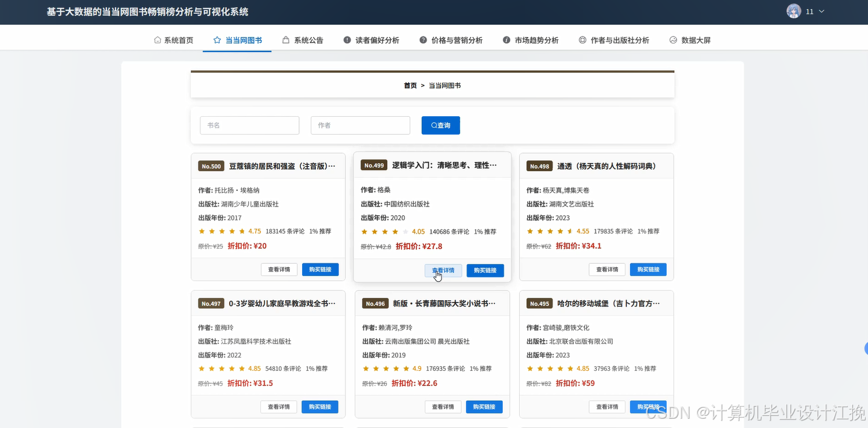Click the No.499 rank badge
Screen dimensions: 868x428
374,165
